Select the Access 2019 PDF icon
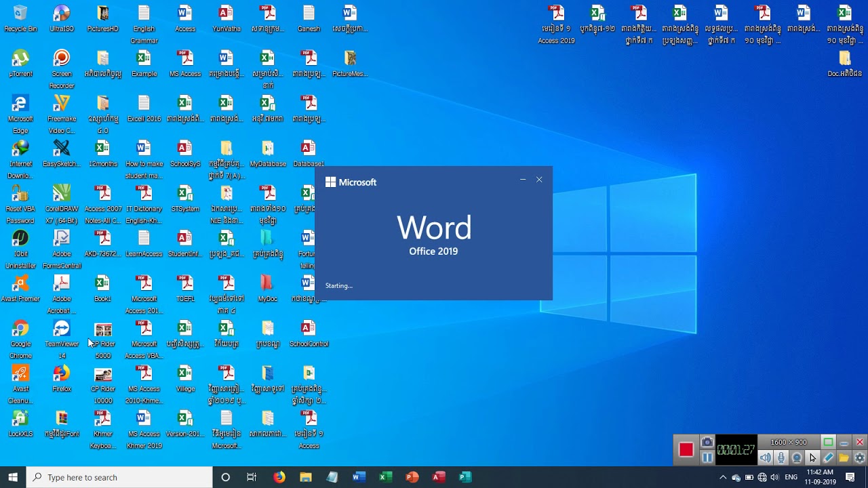The image size is (868, 488). pos(557,24)
